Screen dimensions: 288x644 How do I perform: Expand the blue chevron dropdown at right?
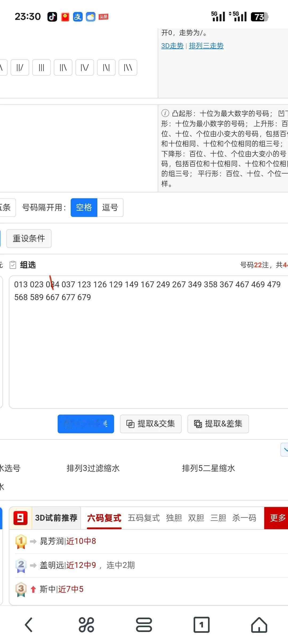[x=285, y=450]
